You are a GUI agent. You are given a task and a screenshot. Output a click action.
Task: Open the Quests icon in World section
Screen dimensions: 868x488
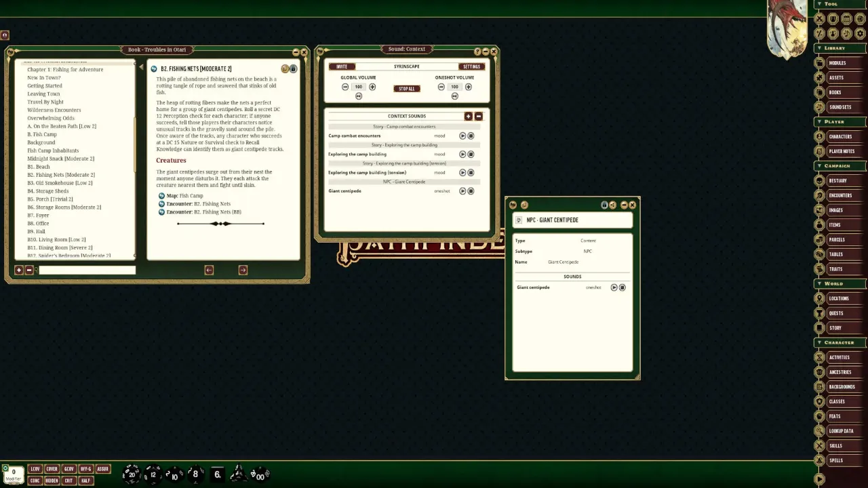(x=820, y=313)
